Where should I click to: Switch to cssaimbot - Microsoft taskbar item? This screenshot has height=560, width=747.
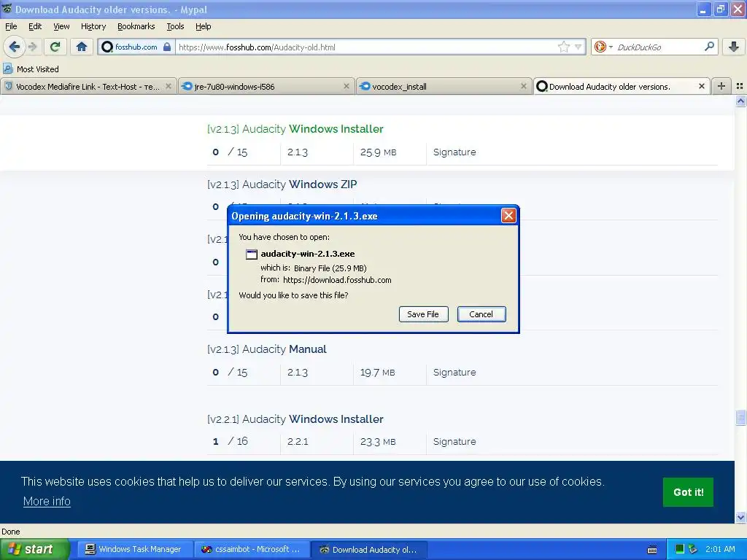252,550
